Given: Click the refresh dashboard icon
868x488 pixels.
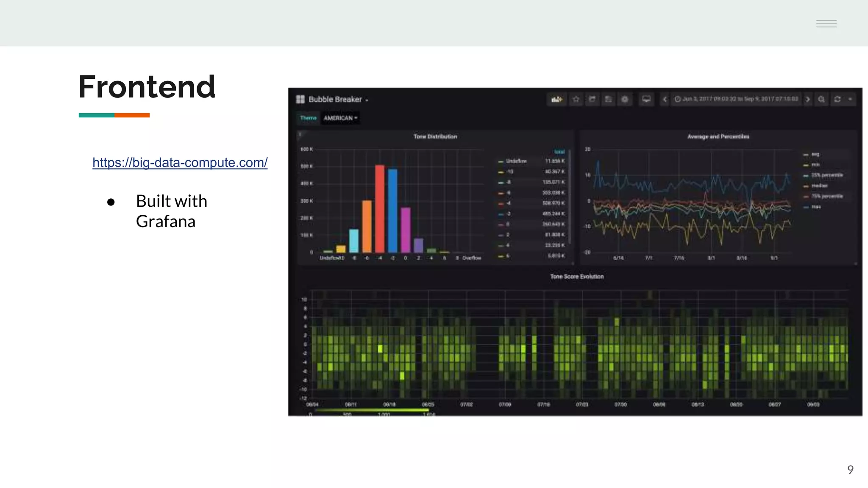Looking at the screenshot, I should point(837,99).
